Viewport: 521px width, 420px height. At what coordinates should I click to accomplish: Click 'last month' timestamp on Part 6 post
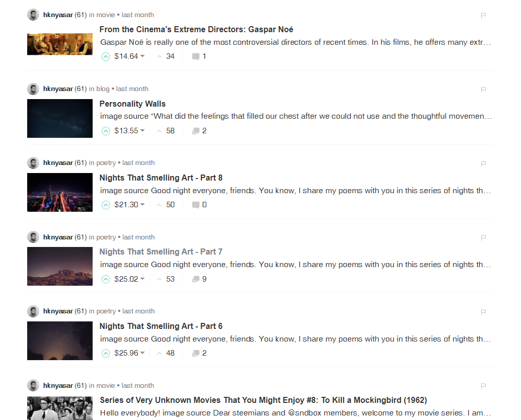pos(138,311)
